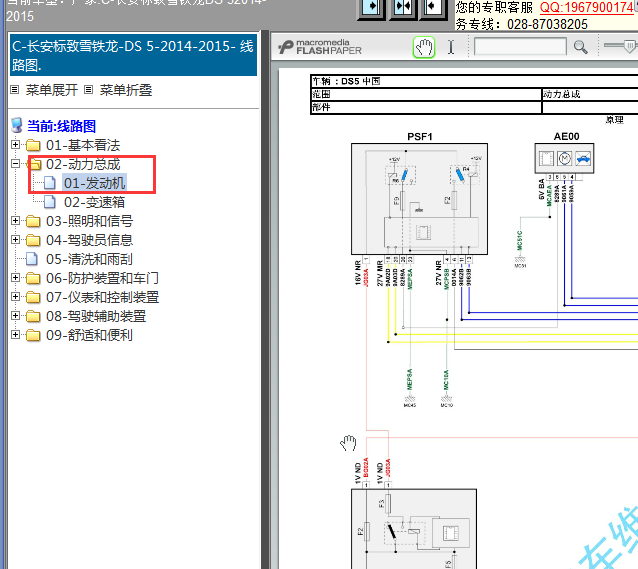Click the 028-87038205 hotline number

coord(547,24)
